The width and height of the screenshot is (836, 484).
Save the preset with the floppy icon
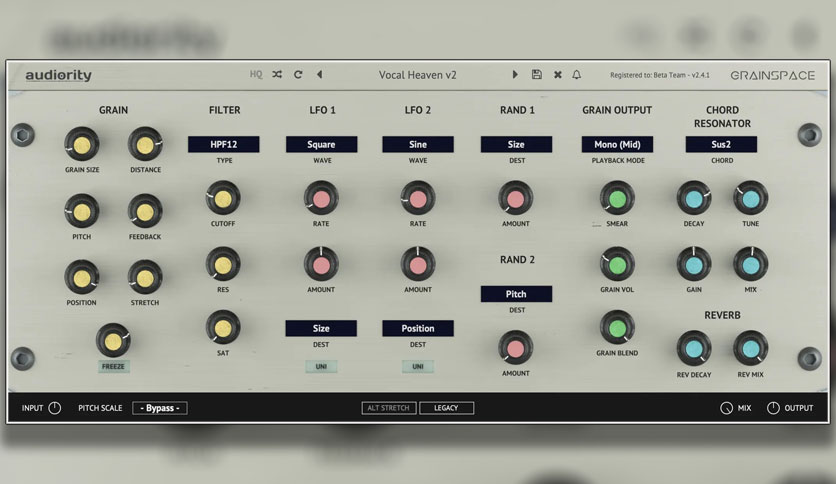coord(537,75)
